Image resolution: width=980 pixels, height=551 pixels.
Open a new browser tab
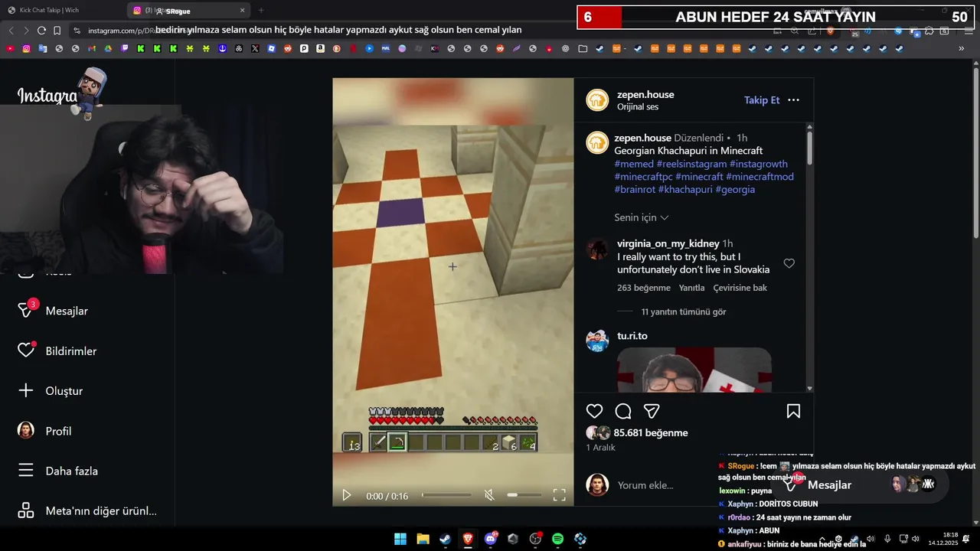(x=261, y=10)
